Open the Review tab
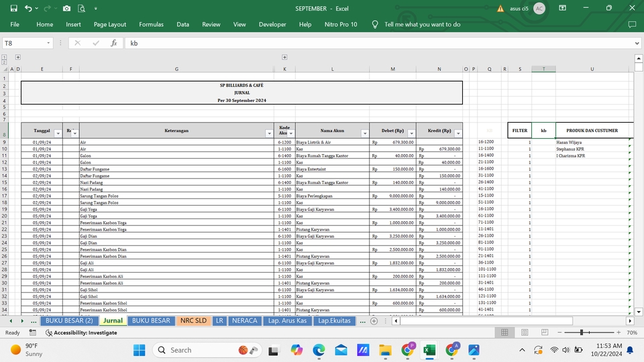644x362 pixels. point(211,25)
